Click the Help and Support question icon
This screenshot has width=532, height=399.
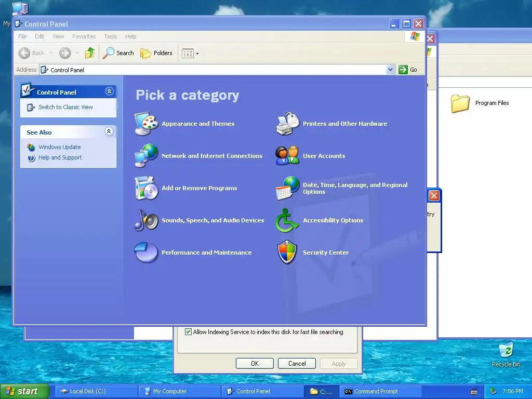tap(31, 158)
